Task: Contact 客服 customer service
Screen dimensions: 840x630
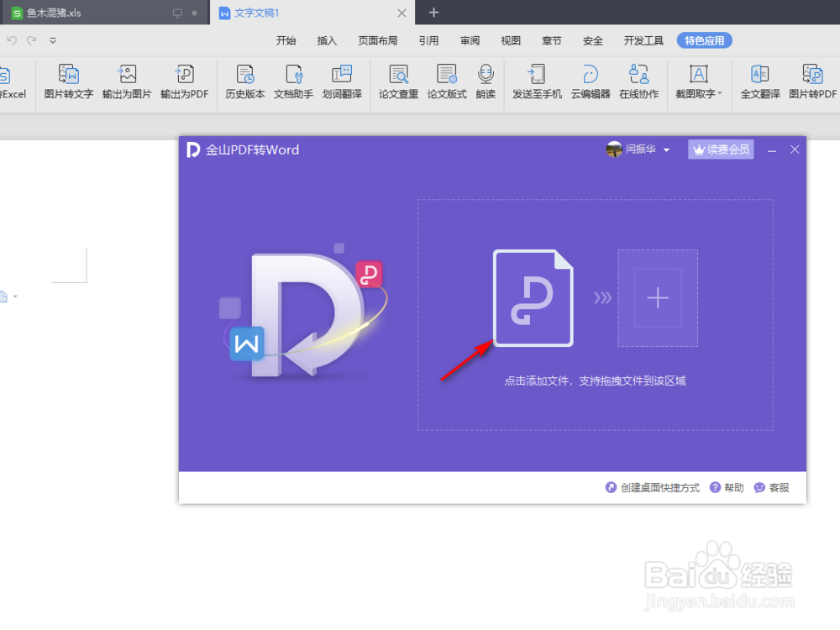Action: click(771, 487)
